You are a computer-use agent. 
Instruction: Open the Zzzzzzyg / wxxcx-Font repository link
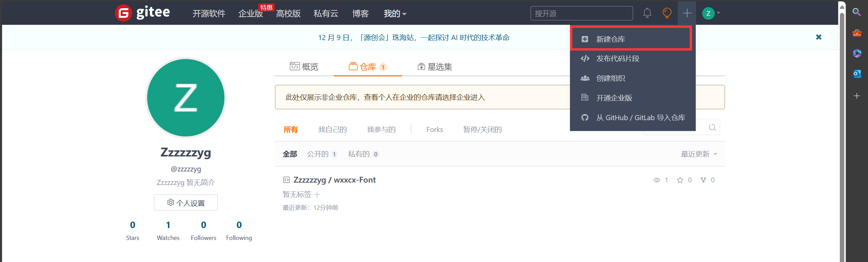point(334,180)
